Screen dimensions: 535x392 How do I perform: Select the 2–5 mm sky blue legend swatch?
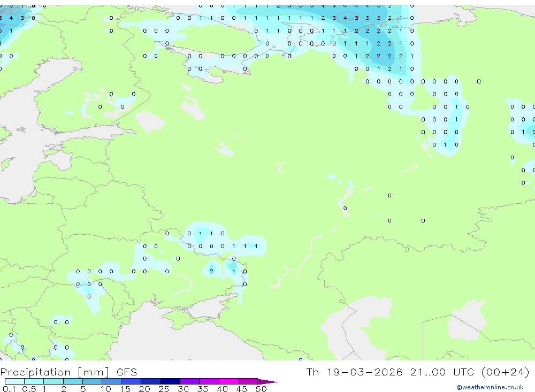pyautogui.click(x=73, y=381)
